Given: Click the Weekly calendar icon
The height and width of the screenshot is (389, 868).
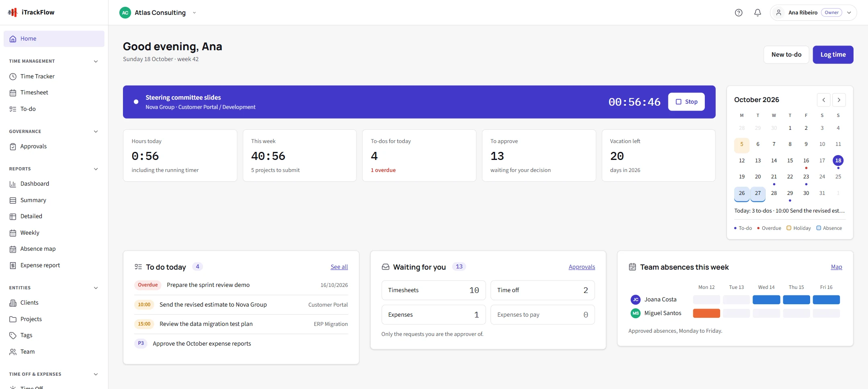Looking at the screenshot, I should pos(13,233).
